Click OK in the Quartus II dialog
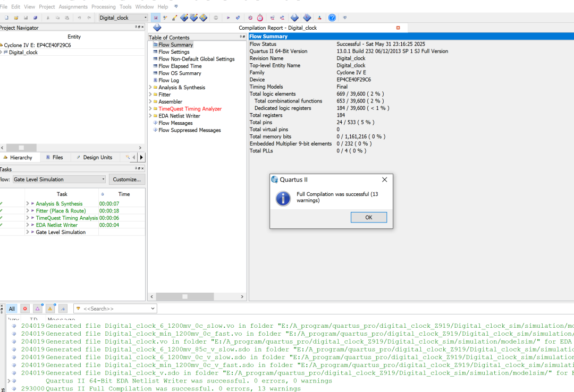Screen dimensions: 574x392 point(368,217)
